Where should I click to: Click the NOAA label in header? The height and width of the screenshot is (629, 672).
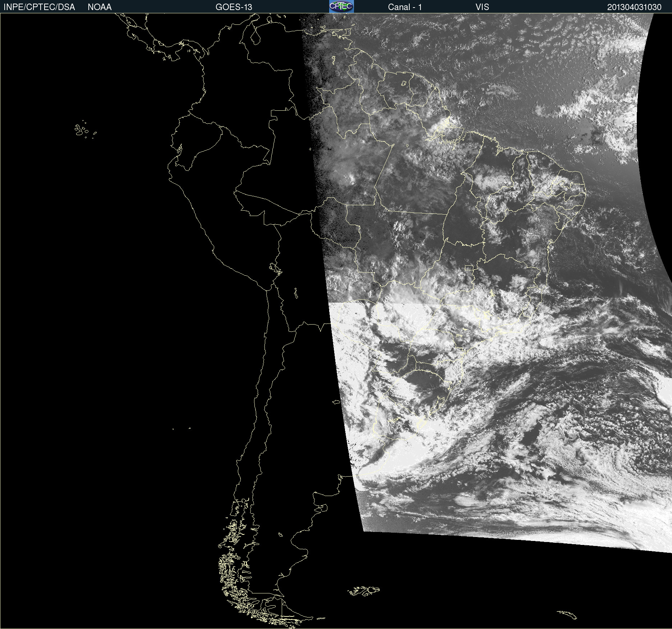coord(100,7)
